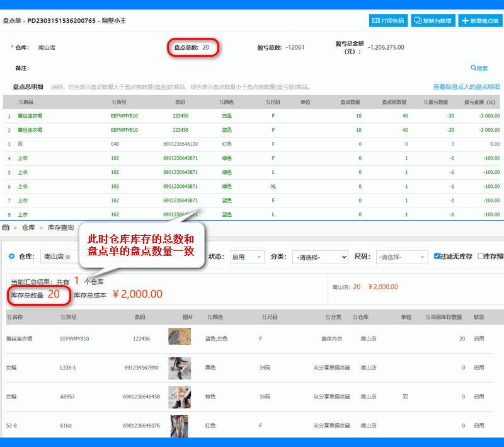Open 蕾丝连衣裙 in first stocktake row
The height and width of the screenshot is (447, 504).
pyautogui.click(x=30, y=116)
